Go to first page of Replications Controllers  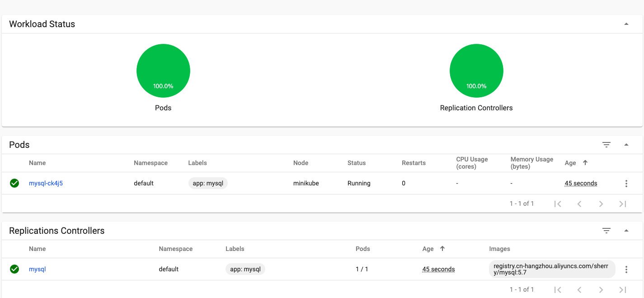(x=558, y=290)
